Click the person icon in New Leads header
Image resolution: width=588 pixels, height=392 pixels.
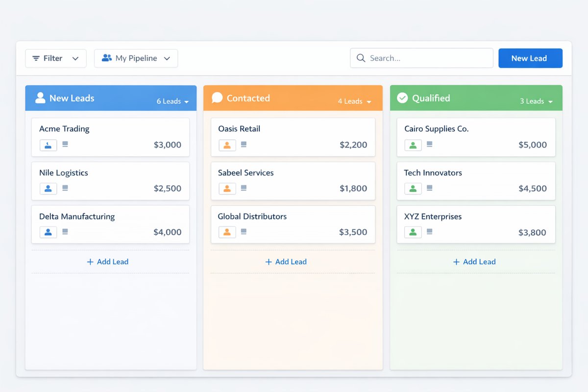(40, 98)
